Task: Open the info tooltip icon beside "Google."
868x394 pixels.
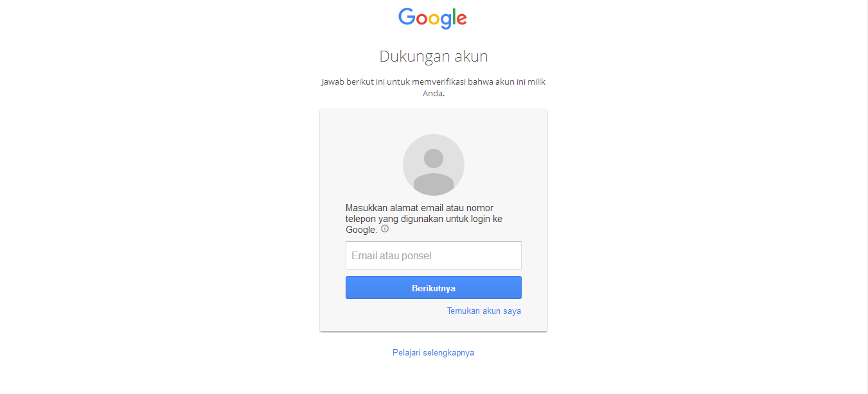Action: coord(385,228)
